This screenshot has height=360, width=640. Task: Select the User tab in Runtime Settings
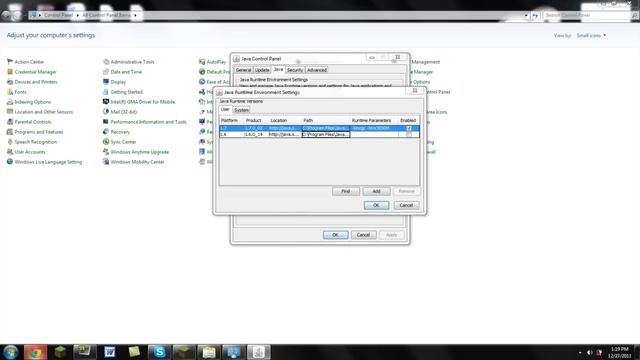coord(225,109)
